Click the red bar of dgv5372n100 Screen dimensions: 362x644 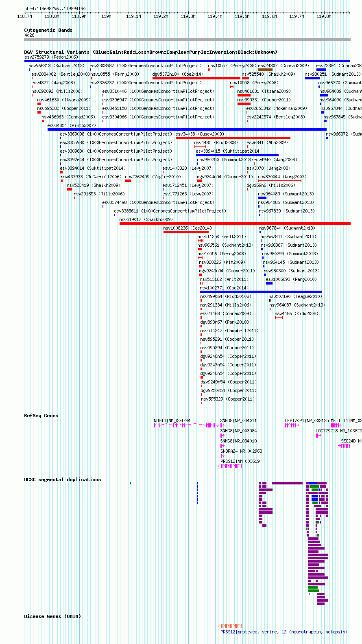(196, 78)
